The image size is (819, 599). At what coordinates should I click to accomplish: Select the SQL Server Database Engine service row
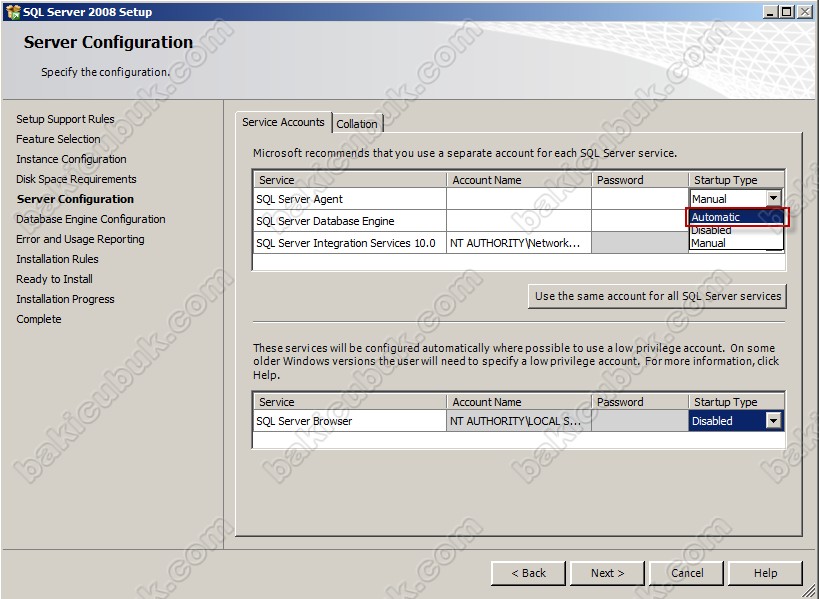pyautogui.click(x=349, y=221)
